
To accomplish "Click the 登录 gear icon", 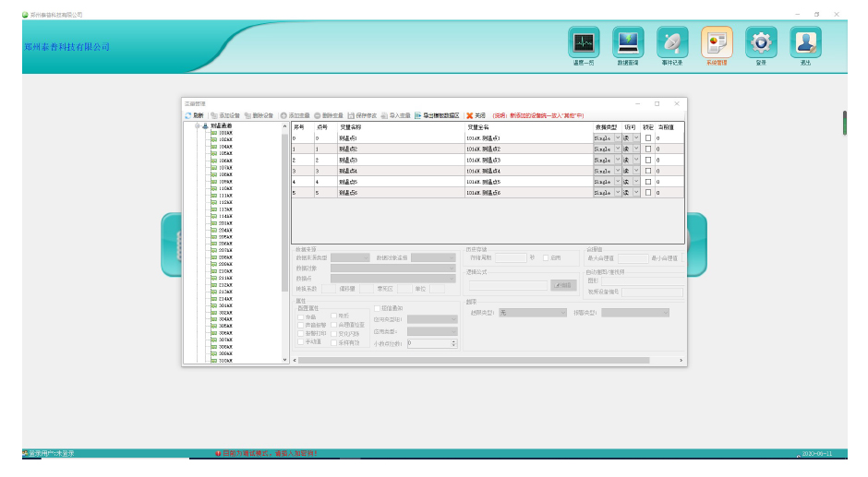I will click(x=761, y=42).
